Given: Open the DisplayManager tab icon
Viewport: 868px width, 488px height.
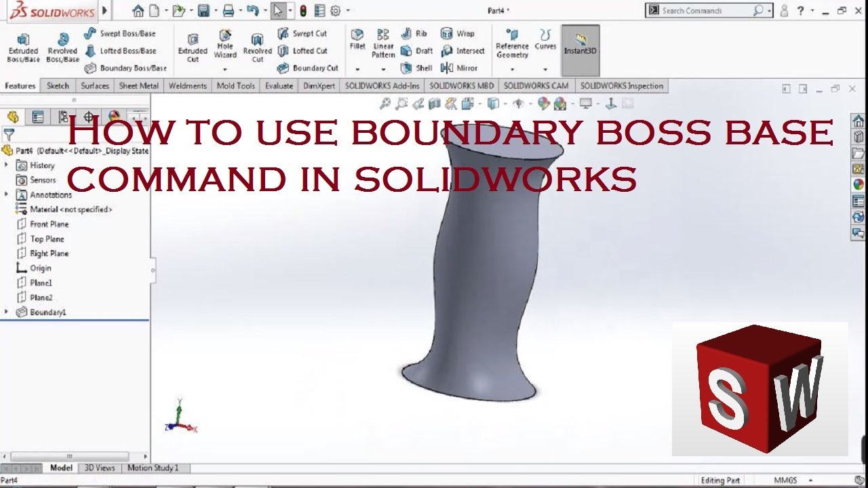Looking at the screenshot, I should click(x=114, y=117).
